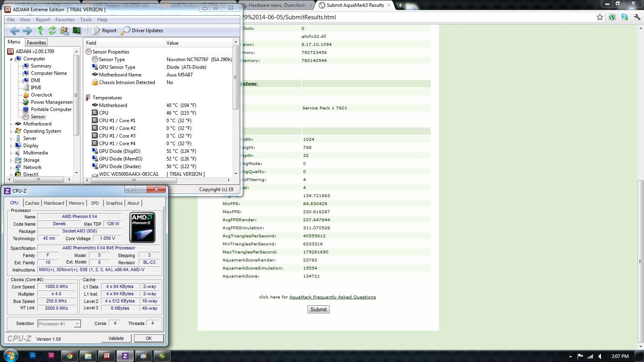Open AIDA64 users icon in toolbar

click(64, 31)
